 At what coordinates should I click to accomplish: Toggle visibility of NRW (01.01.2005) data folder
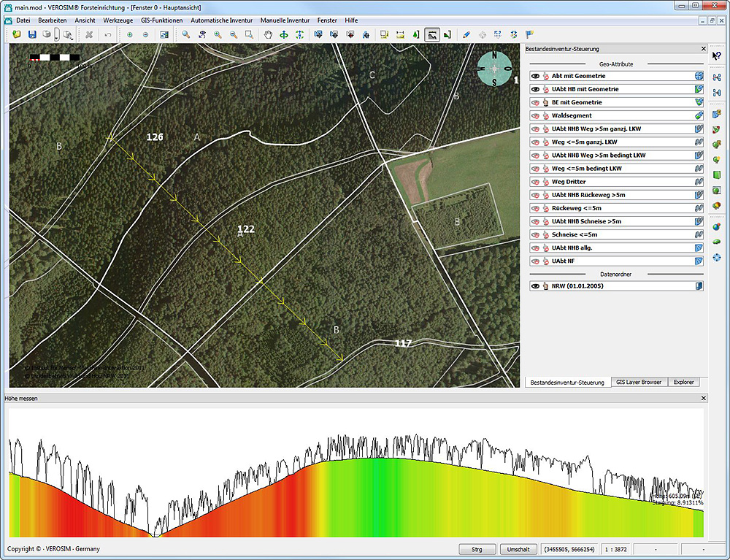pos(535,286)
